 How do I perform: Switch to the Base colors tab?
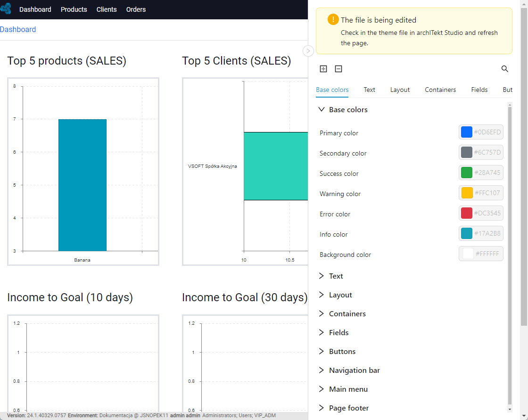click(332, 90)
